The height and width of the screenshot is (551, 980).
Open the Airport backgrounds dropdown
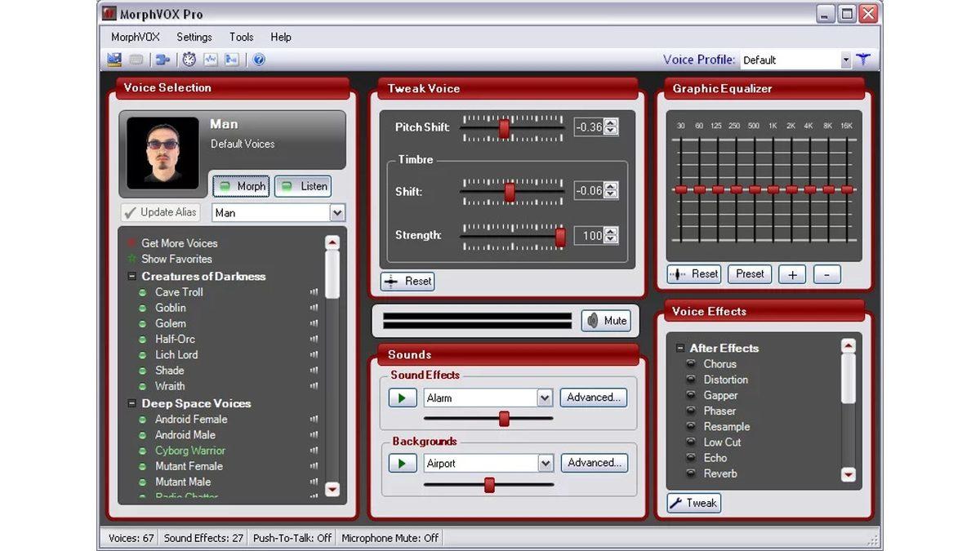click(545, 464)
